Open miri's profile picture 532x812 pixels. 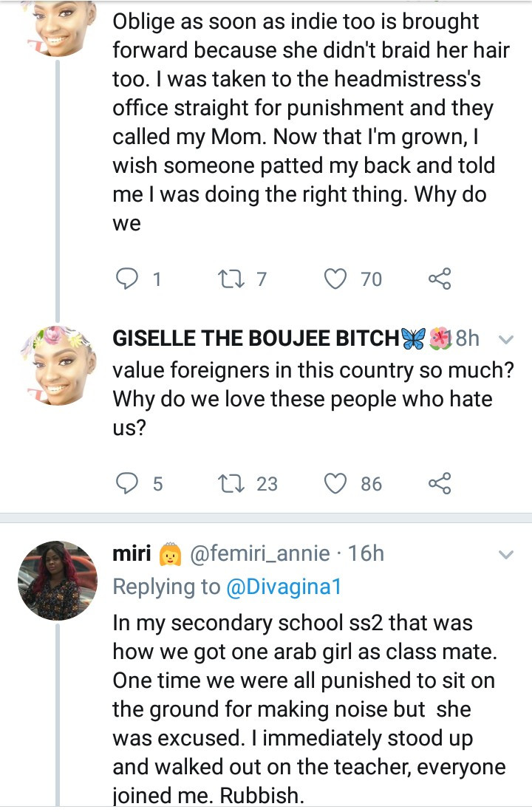[57, 580]
